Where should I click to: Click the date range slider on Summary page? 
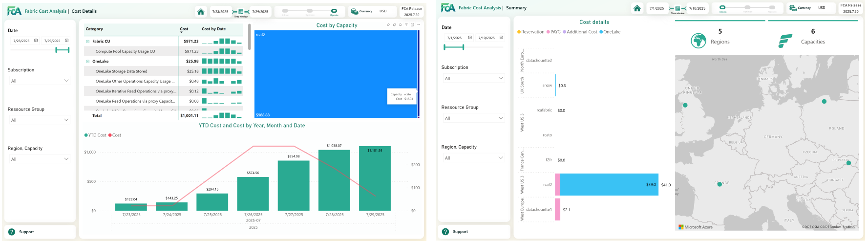click(454, 47)
